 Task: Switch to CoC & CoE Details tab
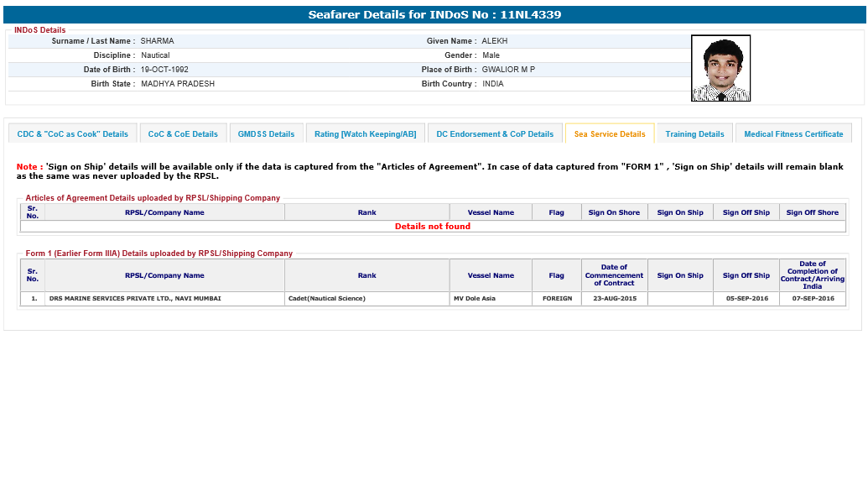pyautogui.click(x=183, y=133)
